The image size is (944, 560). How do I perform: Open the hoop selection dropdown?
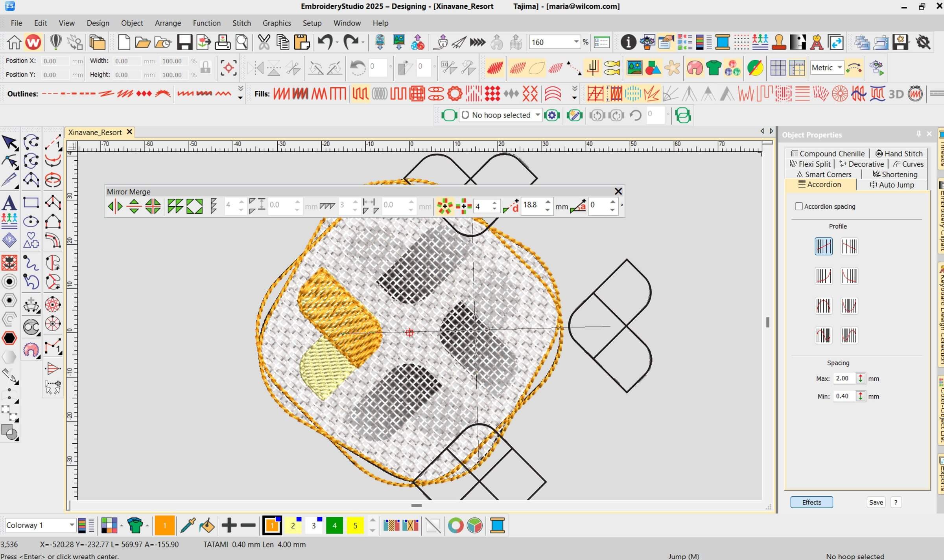(538, 115)
